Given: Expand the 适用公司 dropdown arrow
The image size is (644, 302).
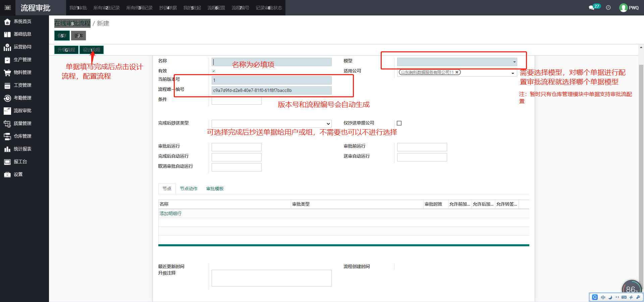Looking at the screenshot, I should tap(513, 73).
